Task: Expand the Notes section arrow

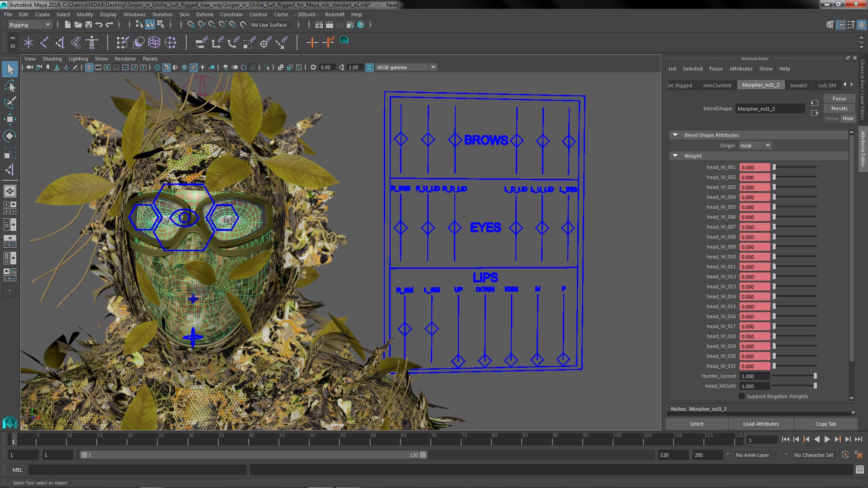Action: click(x=853, y=413)
